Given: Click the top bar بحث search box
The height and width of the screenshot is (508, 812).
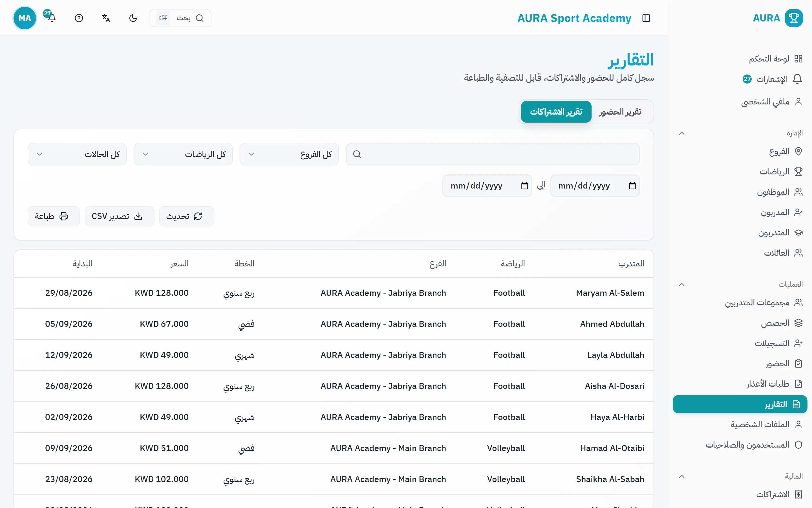Looking at the screenshot, I should (x=180, y=18).
